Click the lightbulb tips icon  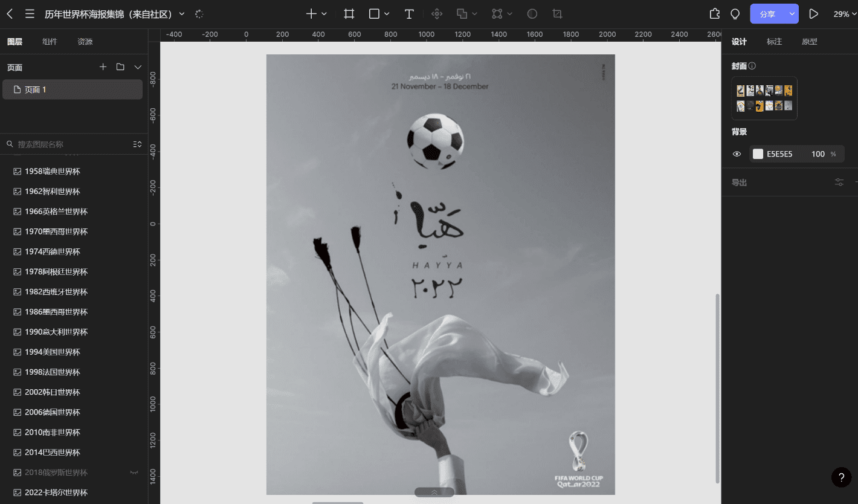(x=735, y=14)
